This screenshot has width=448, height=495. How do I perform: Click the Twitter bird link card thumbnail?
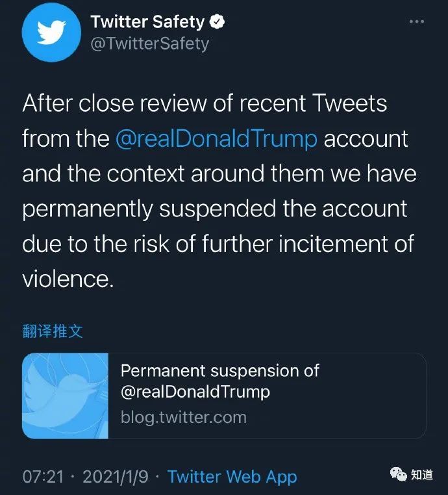(65, 396)
